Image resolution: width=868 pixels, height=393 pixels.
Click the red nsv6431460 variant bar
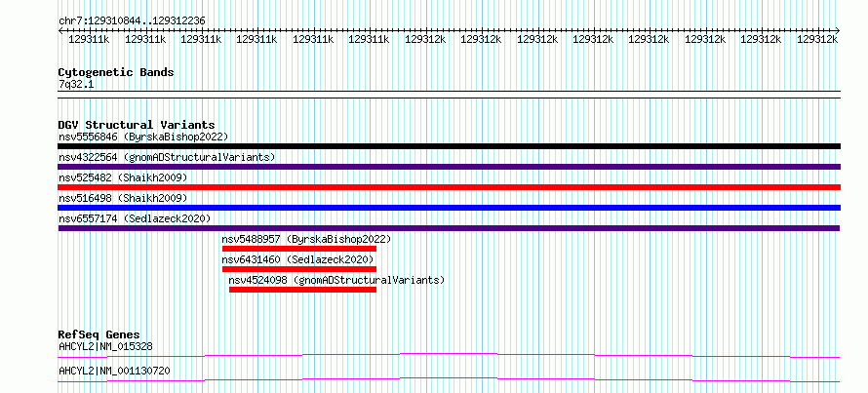click(299, 269)
